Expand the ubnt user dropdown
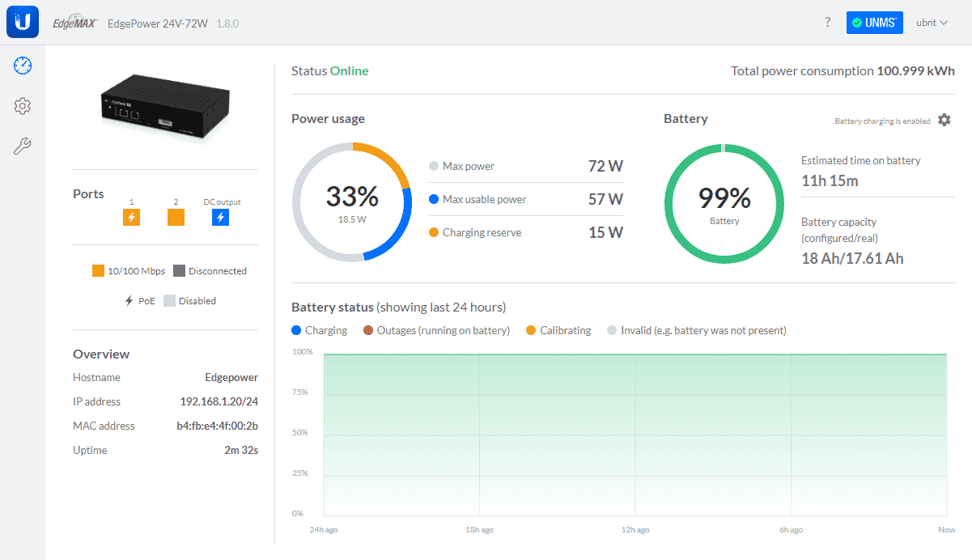The height and width of the screenshot is (560, 972). [x=932, y=23]
